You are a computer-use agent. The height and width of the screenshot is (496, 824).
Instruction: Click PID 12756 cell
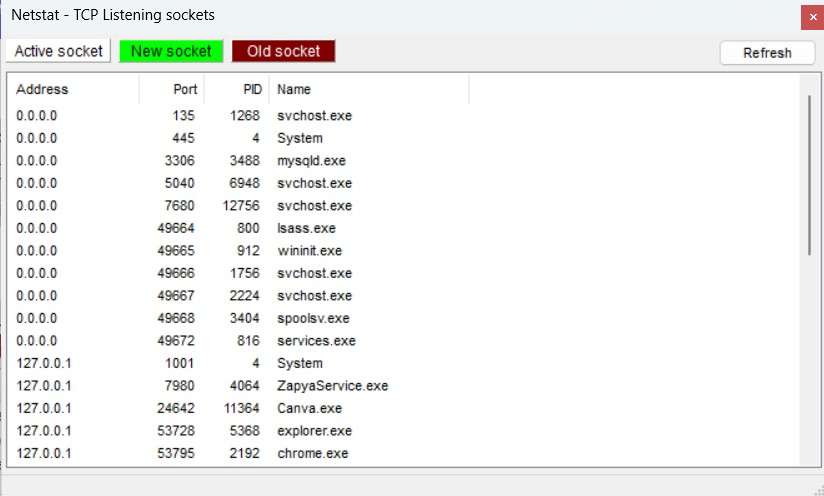241,205
